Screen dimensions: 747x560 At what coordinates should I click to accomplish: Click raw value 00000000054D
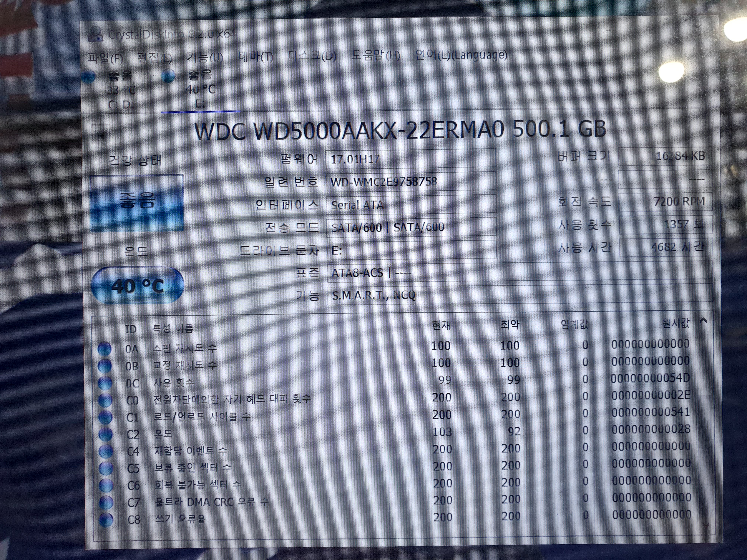(x=650, y=378)
